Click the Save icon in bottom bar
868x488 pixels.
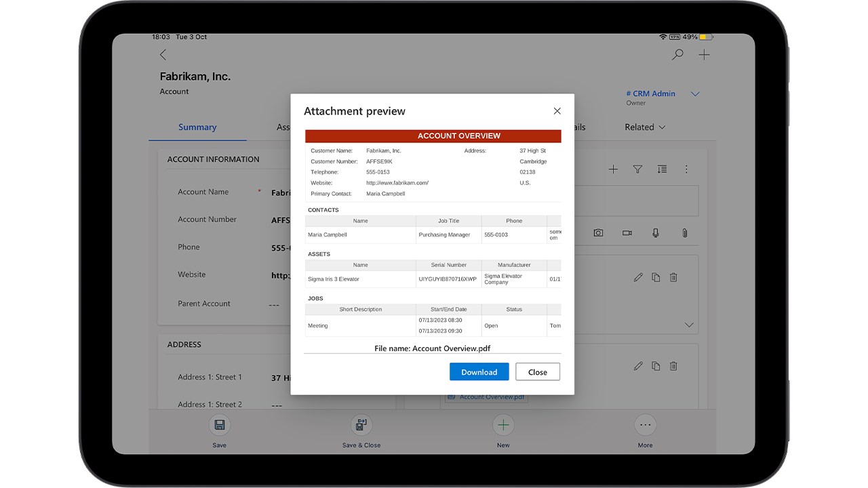coord(220,425)
